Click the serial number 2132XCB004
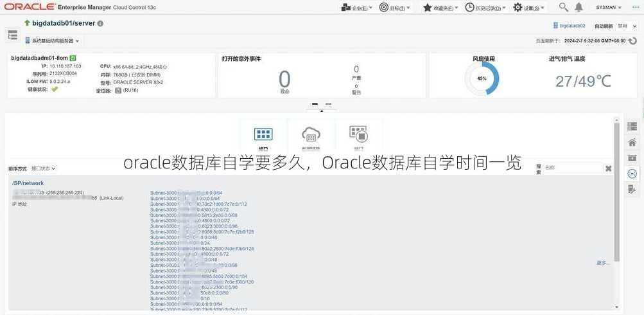This screenshot has height=315, width=644. pos(64,74)
